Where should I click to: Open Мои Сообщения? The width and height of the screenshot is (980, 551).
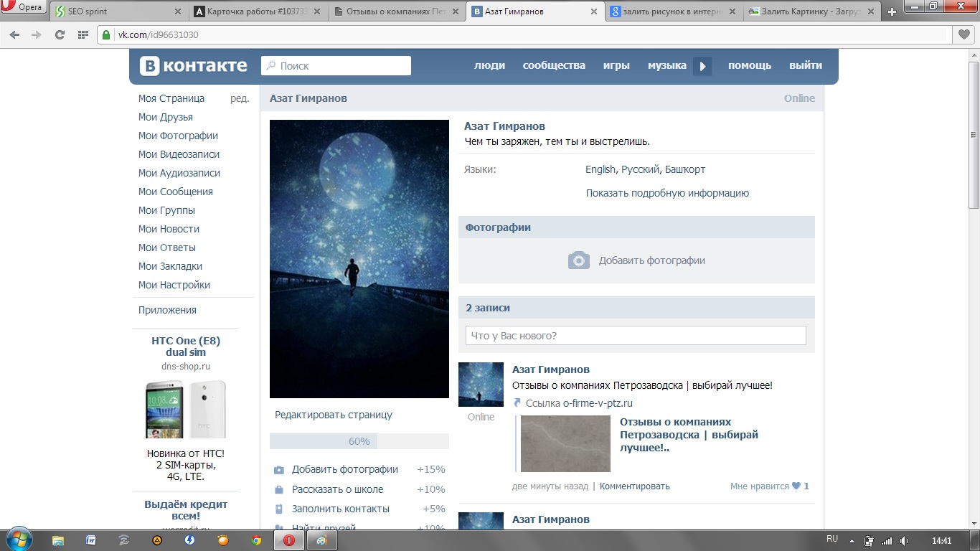click(x=176, y=192)
